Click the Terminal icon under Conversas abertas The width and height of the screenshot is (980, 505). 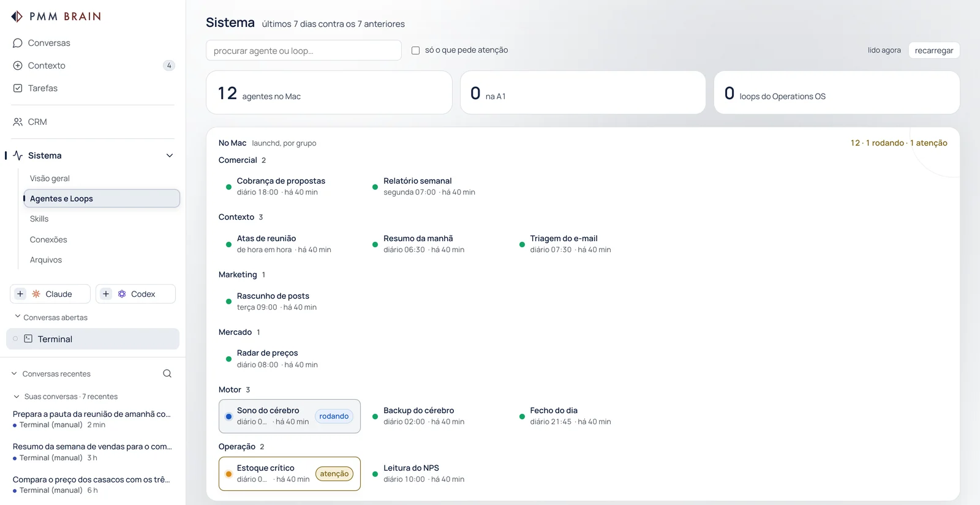28,339
